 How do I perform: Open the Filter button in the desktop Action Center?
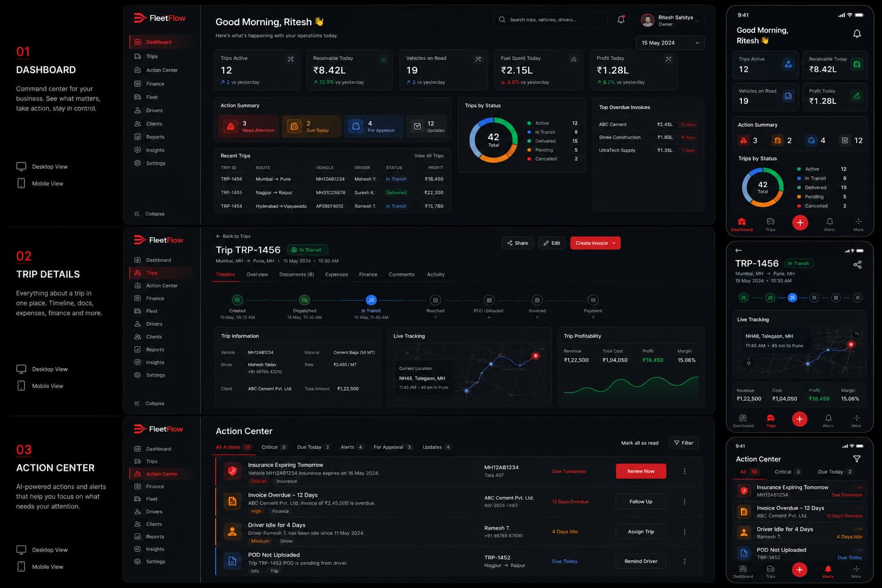point(683,443)
